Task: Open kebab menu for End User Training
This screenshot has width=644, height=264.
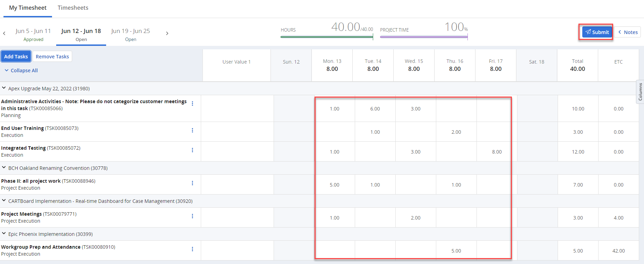Action: 192,130
